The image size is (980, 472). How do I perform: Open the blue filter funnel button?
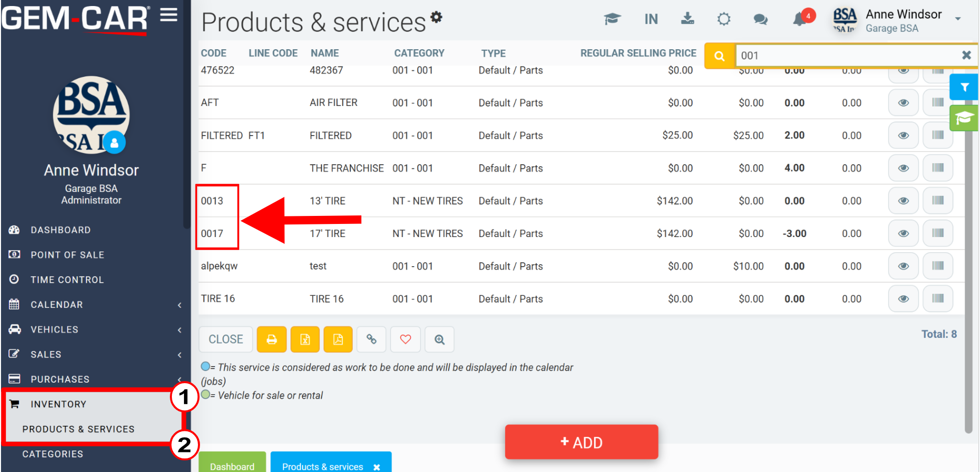tap(964, 87)
